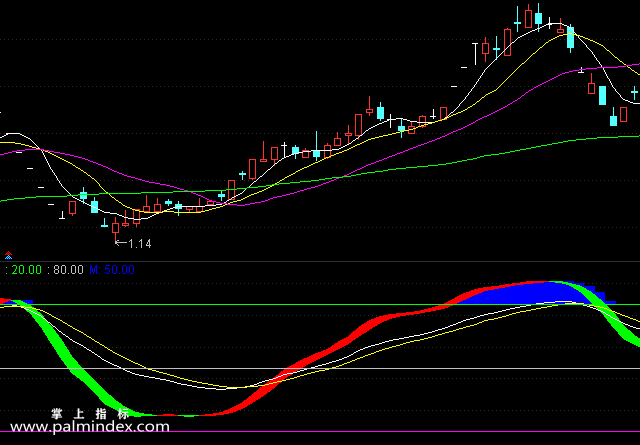This screenshot has width=640, height=445.
Task: Click the blue M: 50.00 indicator value
Action: point(112,270)
